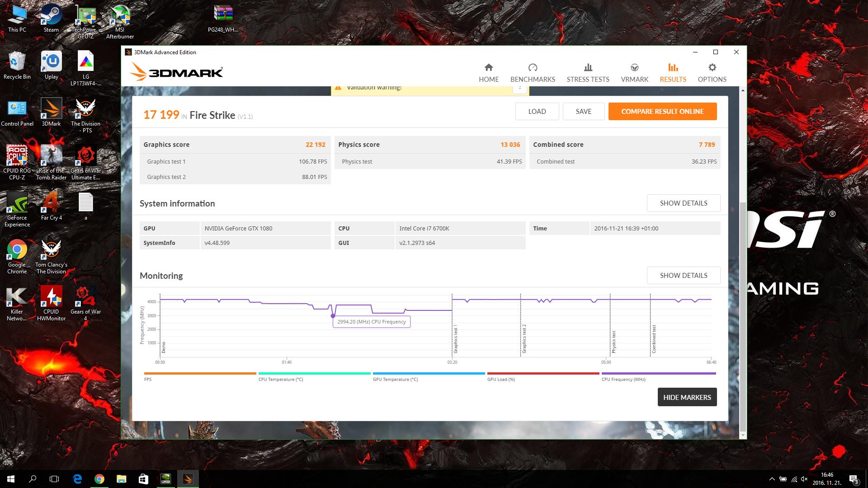This screenshot has height=488, width=868.
Task: Open This PC desktop icon
Action: [17, 19]
